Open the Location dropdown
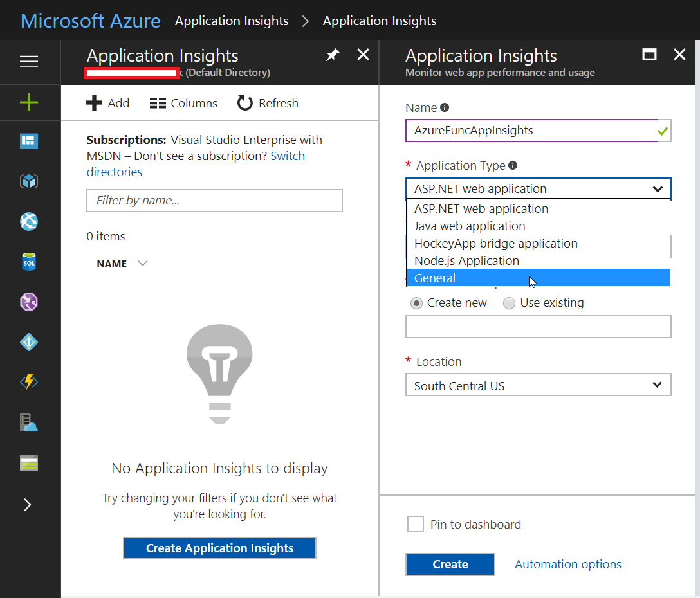This screenshot has height=598, width=700. (x=538, y=385)
